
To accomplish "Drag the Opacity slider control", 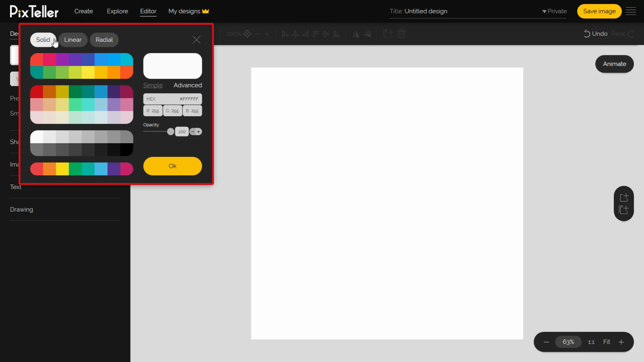I will [x=171, y=132].
